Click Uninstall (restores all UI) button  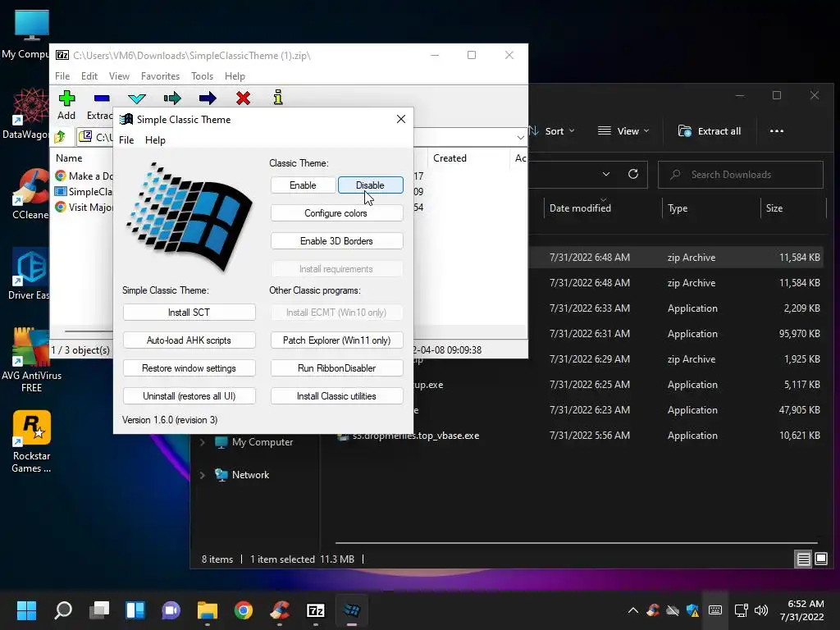189,396
